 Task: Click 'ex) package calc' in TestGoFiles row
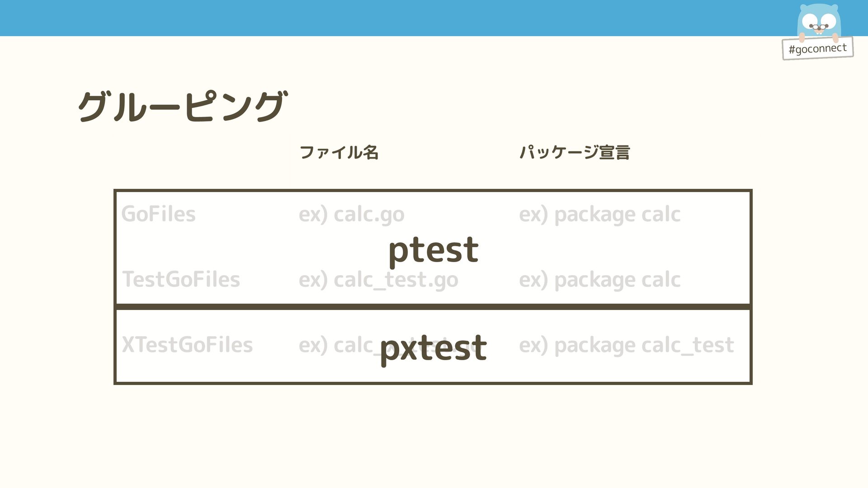click(x=599, y=280)
